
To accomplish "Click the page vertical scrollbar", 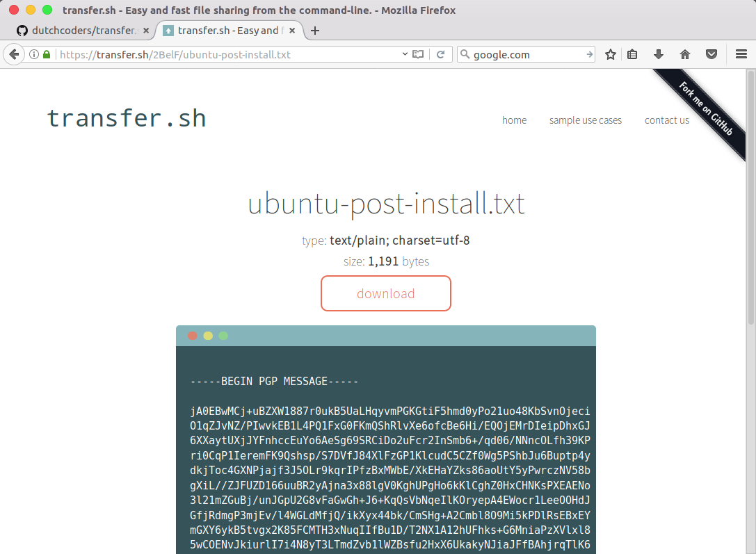I will (750, 197).
